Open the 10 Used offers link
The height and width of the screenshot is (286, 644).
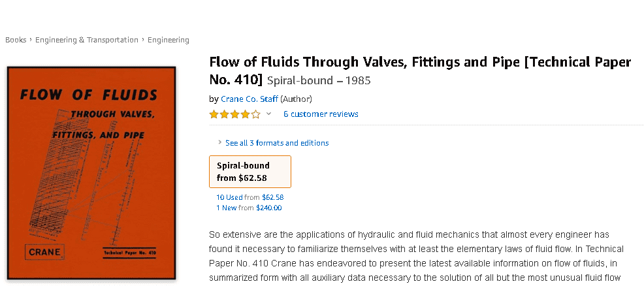click(229, 197)
